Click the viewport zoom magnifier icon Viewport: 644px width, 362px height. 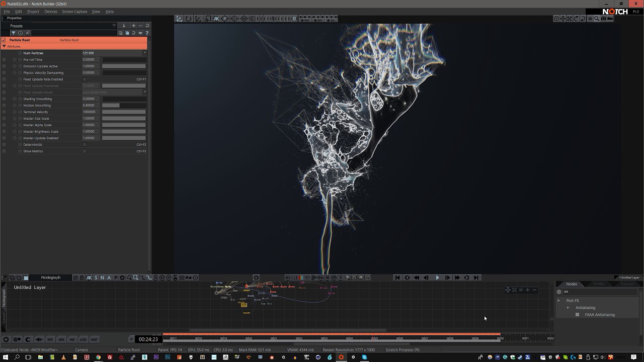click(x=596, y=19)
